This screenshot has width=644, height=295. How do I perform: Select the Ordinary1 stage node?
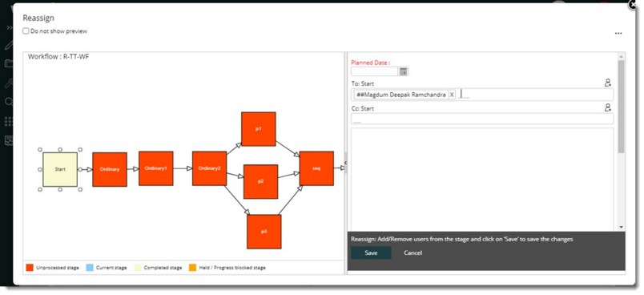(x=155, y=168)
